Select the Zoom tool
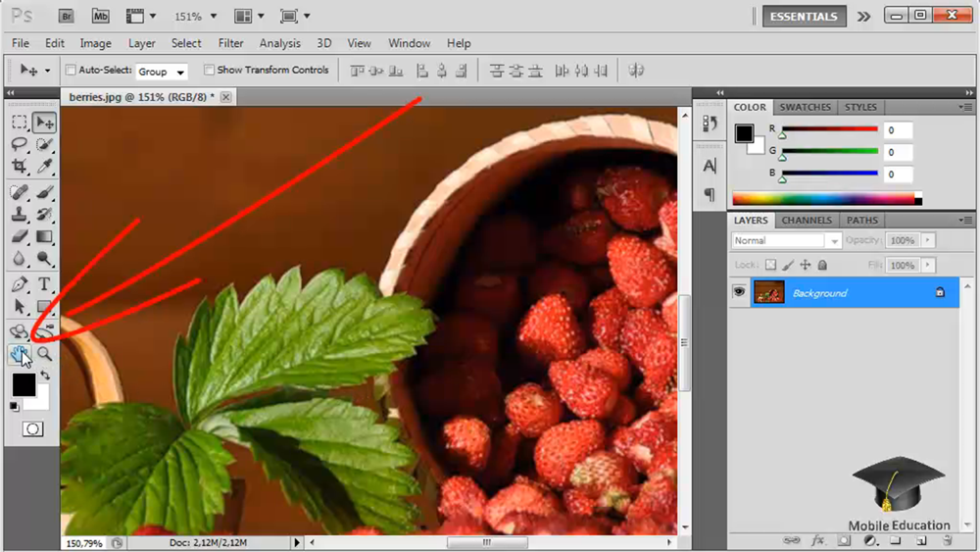Image resolution: width=980 pixels, height=552 pixels. tap(44, 355)
